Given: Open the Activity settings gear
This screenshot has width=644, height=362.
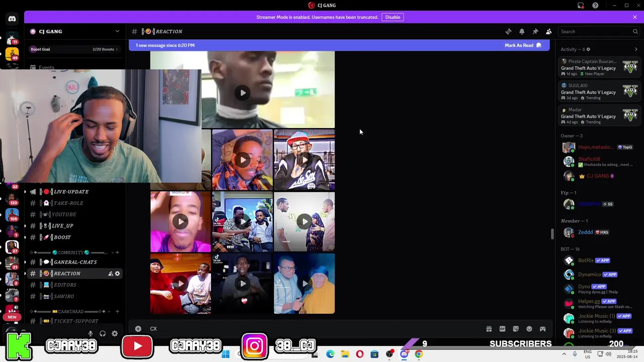Looking at the screenshot, I should point(588,49).
